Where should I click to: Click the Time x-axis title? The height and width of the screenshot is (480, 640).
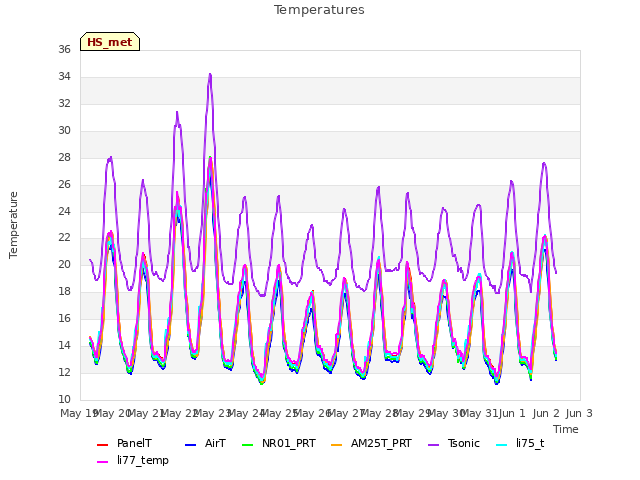coord(566,429)
